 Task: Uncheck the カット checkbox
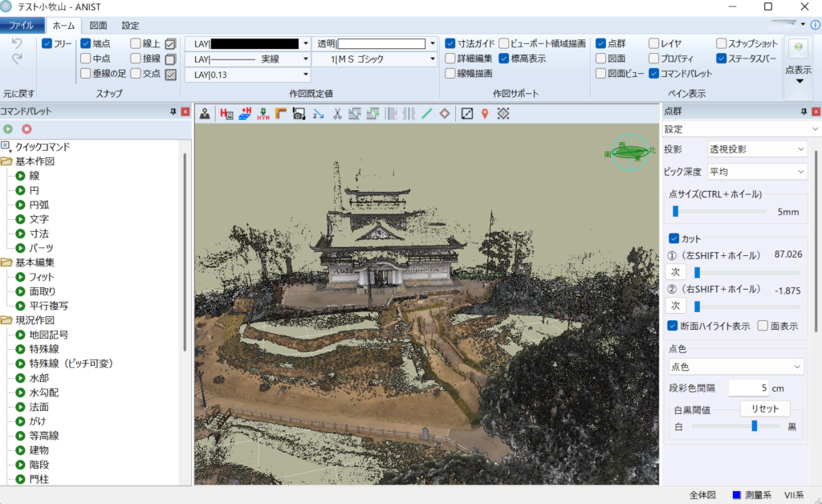673,238
